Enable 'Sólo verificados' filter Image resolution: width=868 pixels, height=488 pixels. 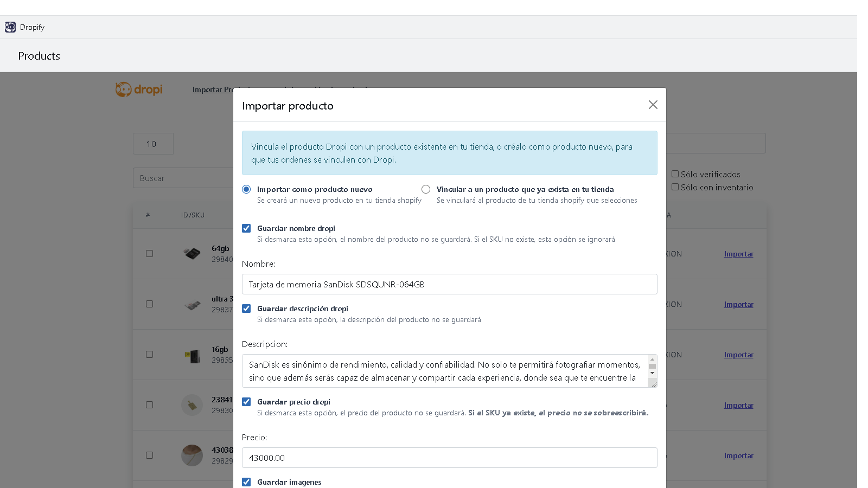pos(675,174)
